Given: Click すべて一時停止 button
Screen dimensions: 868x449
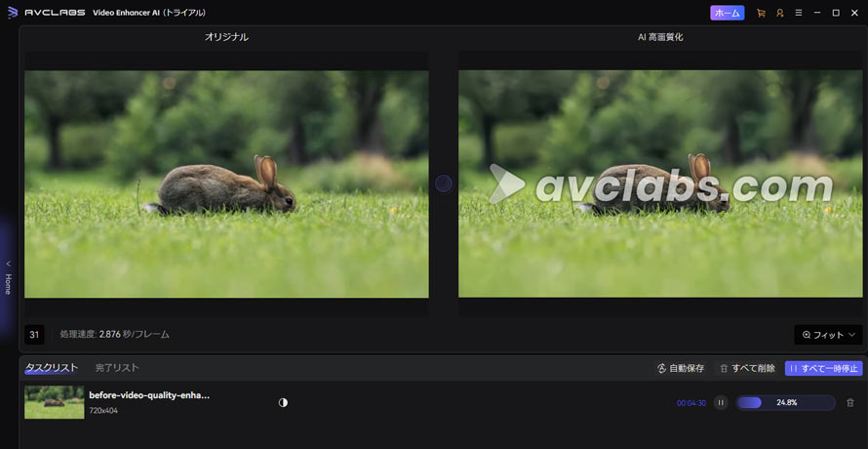Looking at the screenshot, I should tap(824, 368).
